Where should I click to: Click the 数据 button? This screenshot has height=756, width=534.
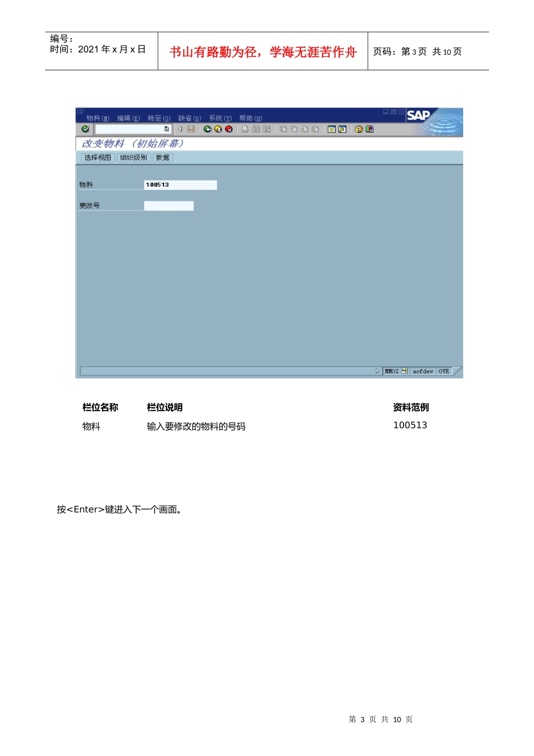[x=163, y=158]
